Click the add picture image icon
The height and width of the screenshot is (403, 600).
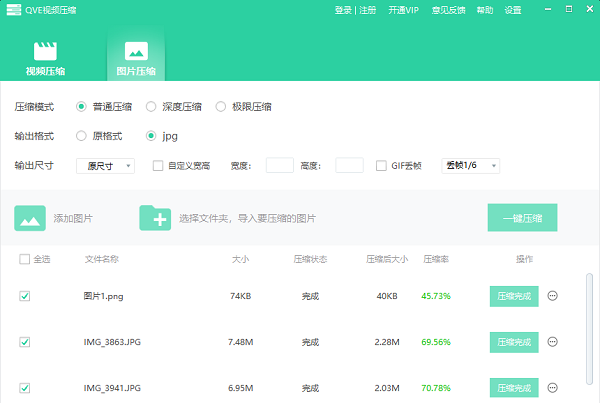(x=30, y=217)
